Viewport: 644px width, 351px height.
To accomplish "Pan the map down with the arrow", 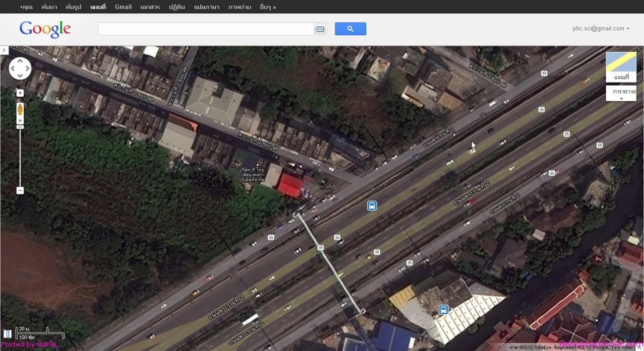I will pyautogui.click(x=20, y=76).
